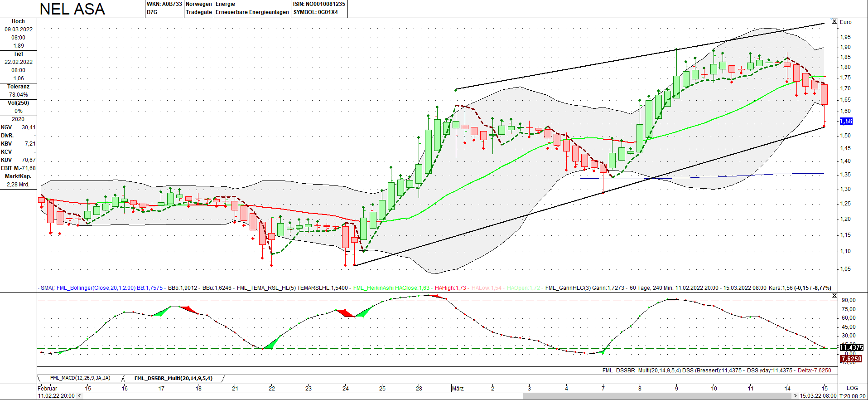Image resolution: width=868 pixels, height=400 pixels.
Task: Click the Hoch header in the sidebar
Action: click(x=18, y=21)
